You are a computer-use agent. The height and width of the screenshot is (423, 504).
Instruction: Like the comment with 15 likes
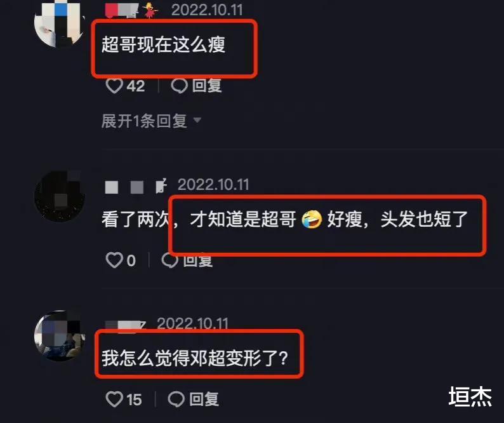114,399
